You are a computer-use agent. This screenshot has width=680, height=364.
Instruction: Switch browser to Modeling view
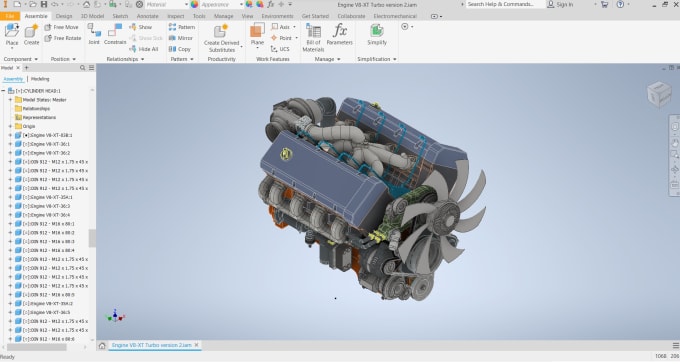(40, 79)
